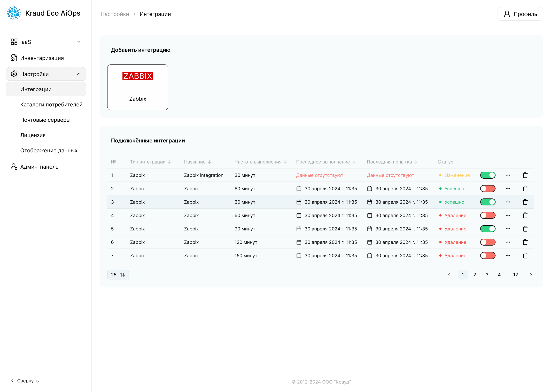551x392 pixels.
Task: Add the Zabbix integration card
Action: point(138,87)
